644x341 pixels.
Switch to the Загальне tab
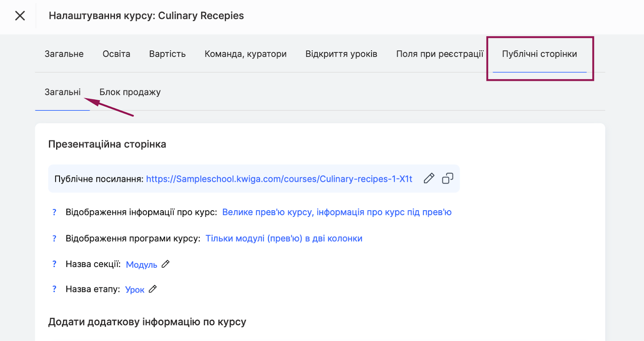(x=64, y=54)
